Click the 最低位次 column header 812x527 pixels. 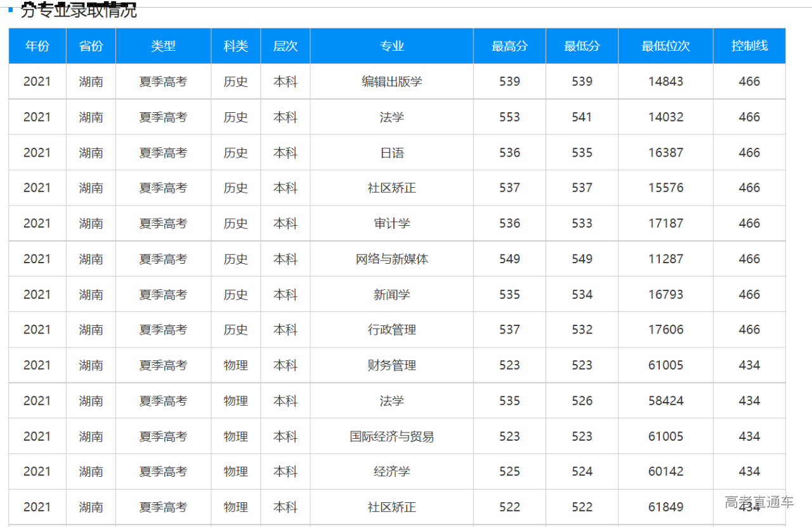665,46
